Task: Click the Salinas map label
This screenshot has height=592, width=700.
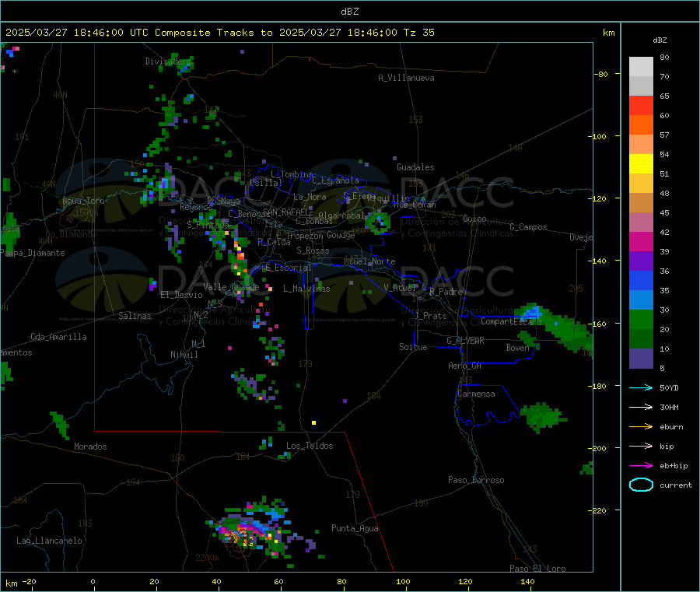Action: click(135, 316)
